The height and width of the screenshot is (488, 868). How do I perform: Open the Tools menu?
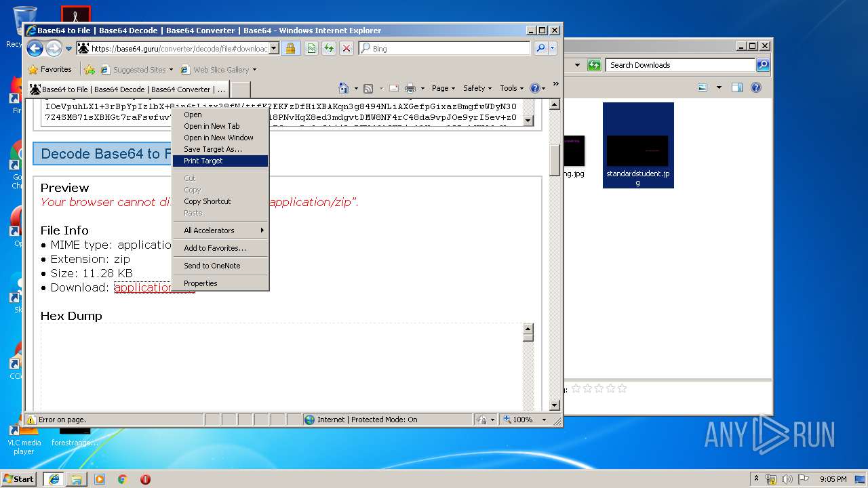point(512,88)
